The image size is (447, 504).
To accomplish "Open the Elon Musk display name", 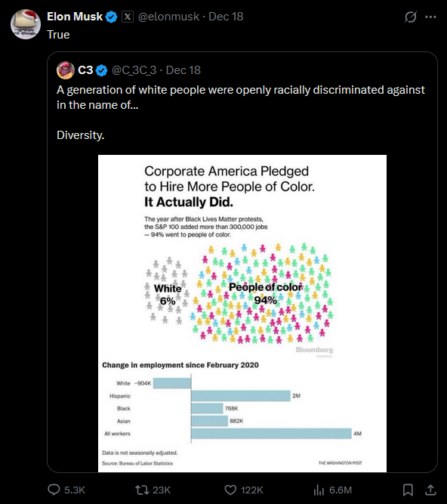I will [x=75, y=17].
